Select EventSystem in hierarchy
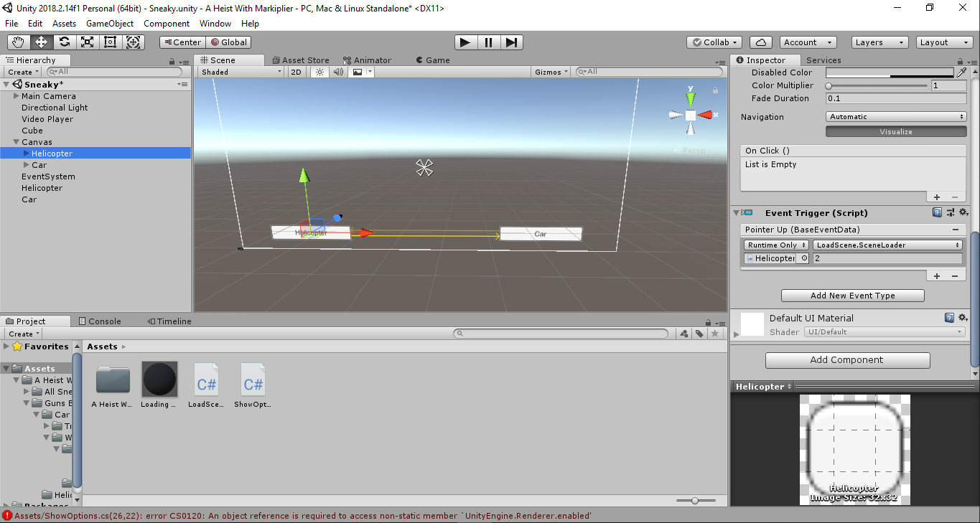Screen dimensions: 980x523 48,176
